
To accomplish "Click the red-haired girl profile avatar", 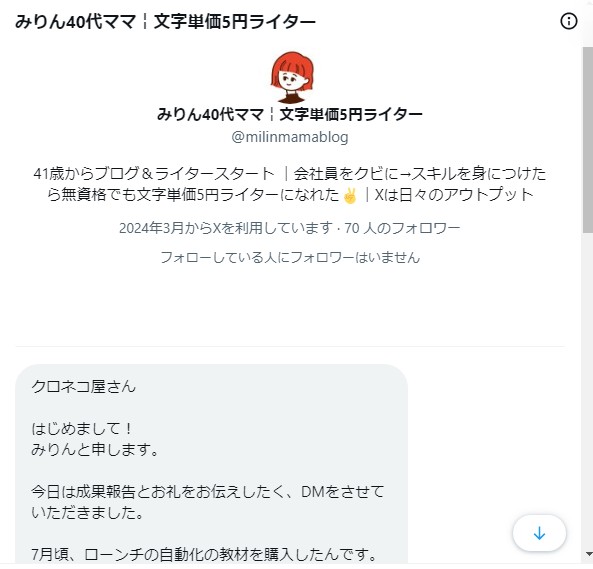I will [292, 77].
